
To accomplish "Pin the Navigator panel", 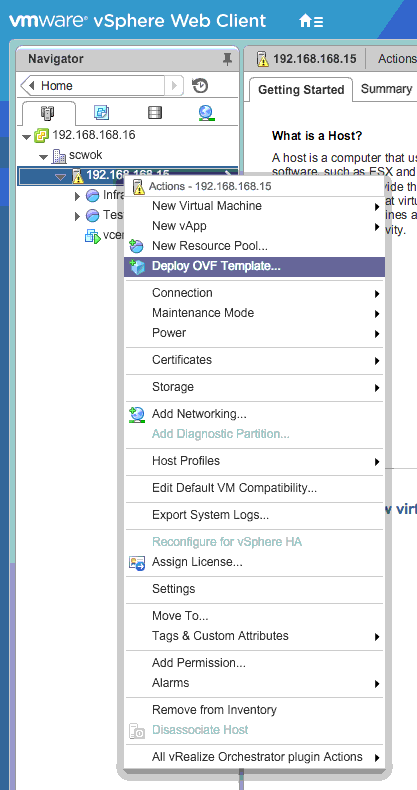I will tap(228, 59).
